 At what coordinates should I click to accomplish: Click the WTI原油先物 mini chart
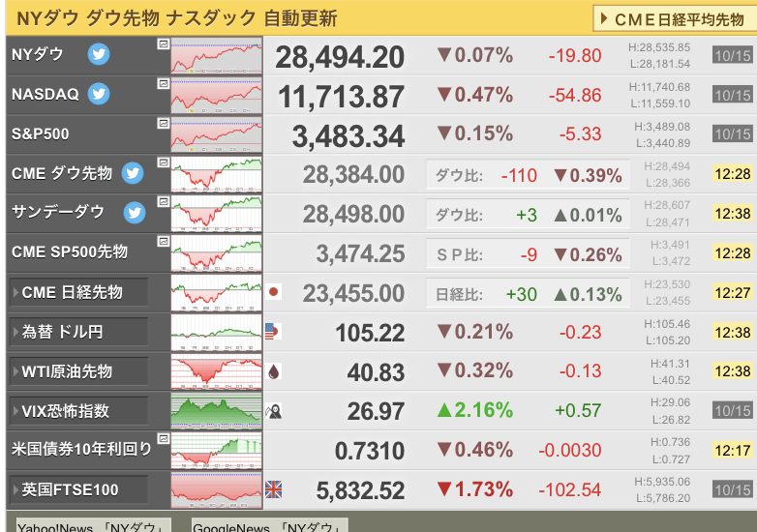click(216, 371)
